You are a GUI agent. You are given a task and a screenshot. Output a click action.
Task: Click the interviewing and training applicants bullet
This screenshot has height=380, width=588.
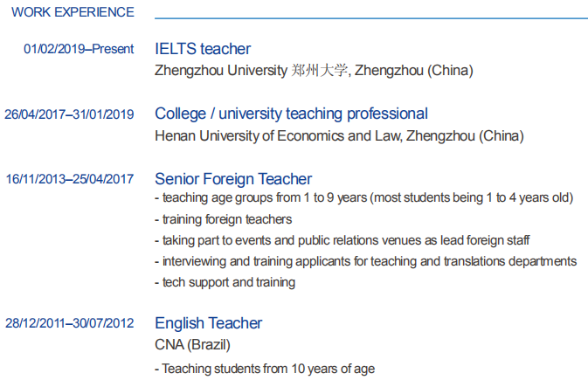(365, 261)
